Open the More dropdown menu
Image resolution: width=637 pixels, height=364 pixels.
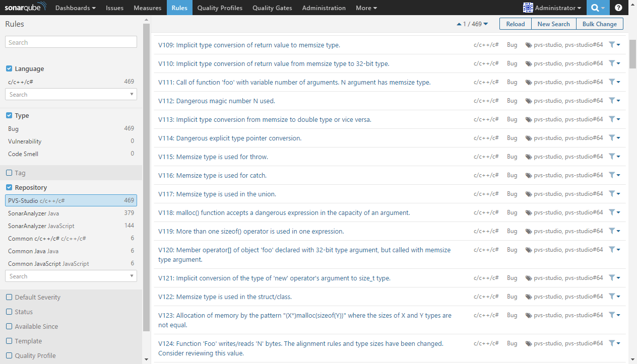(366, 8)
